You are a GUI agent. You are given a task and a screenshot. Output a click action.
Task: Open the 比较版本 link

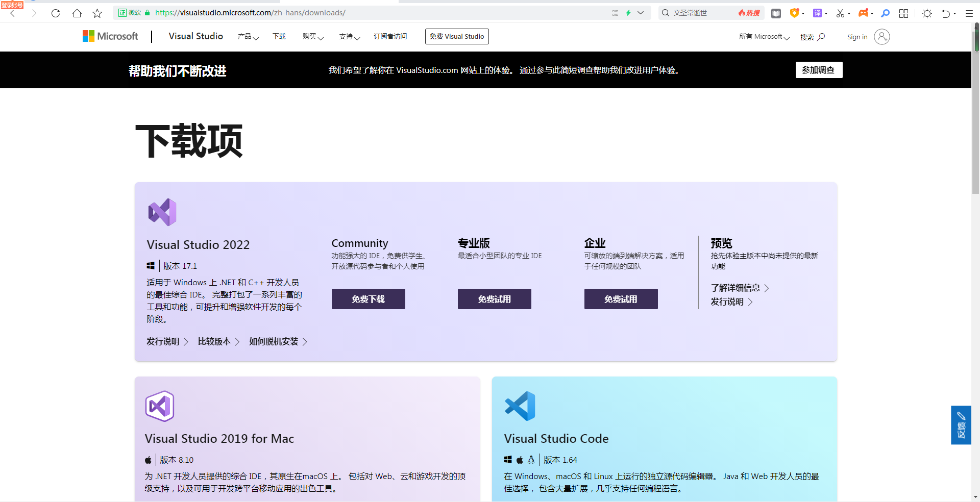click(214, 341)
